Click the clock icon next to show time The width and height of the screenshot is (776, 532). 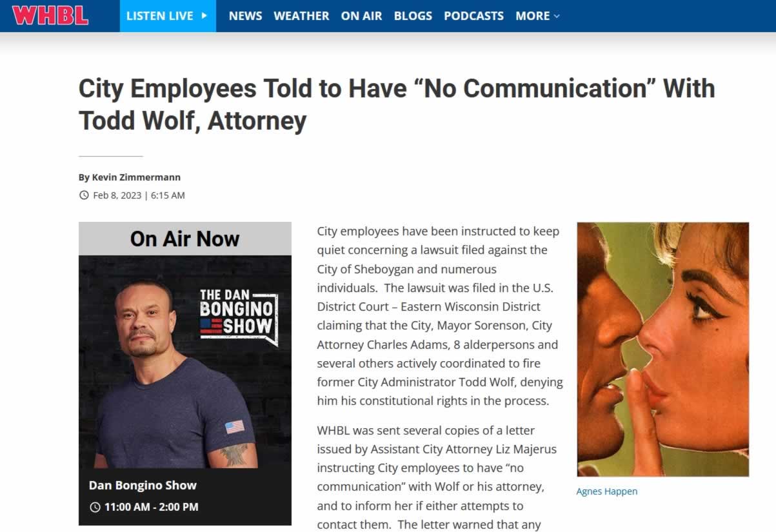pyautogui.click(x=95, y=507)
